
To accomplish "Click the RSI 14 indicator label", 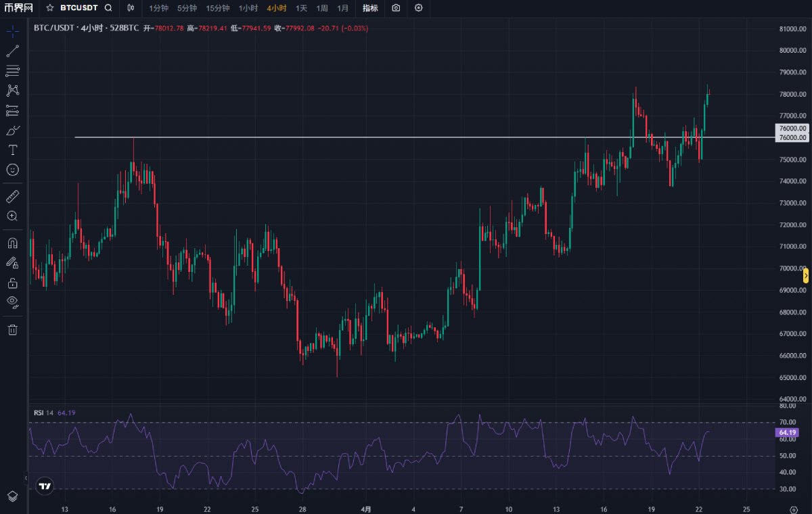I will click(x=43, y=413).
